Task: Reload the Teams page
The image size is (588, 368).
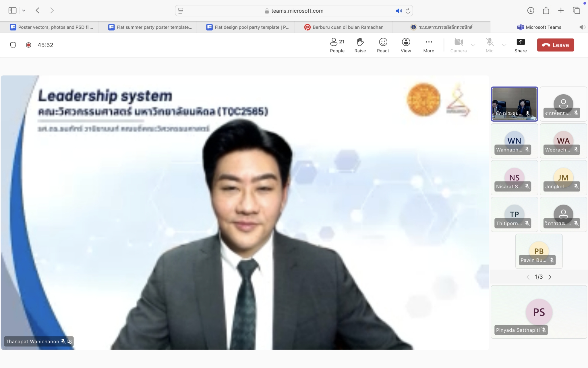Action: click(408, 11)
